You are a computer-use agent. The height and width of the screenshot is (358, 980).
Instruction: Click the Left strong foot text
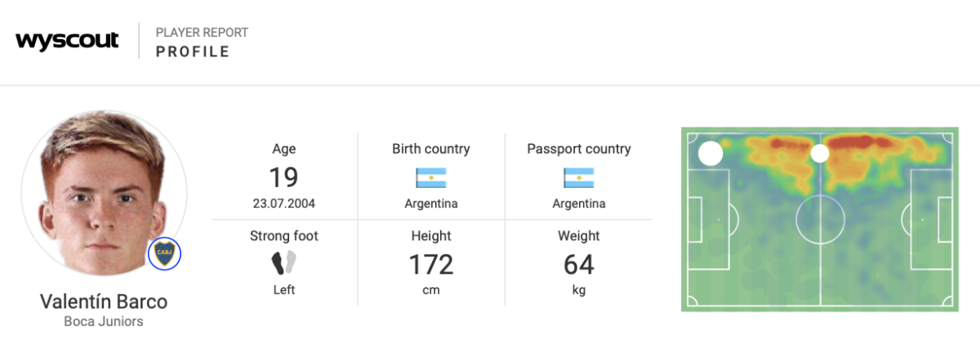pos(283,289)
